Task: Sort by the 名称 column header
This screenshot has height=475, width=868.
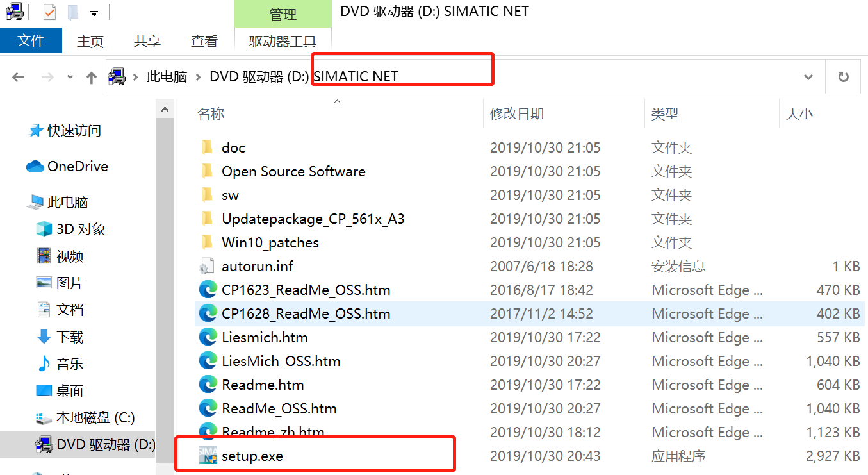Action: (x=211, y=114)
